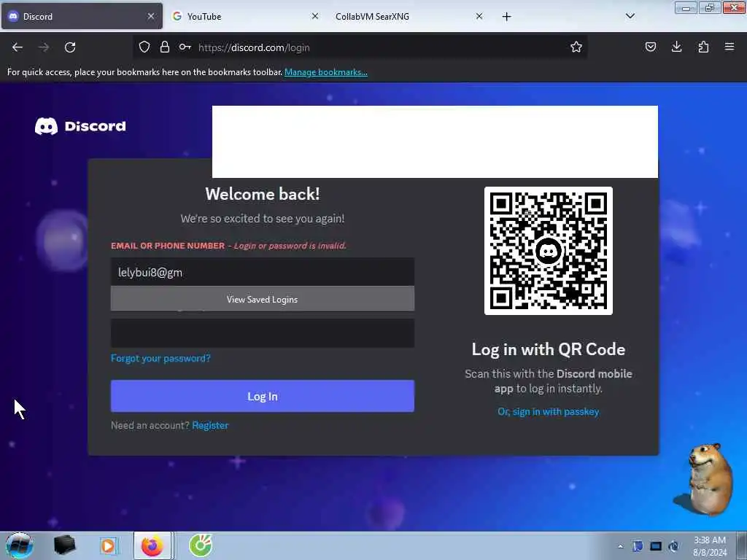Open the Firefox hamburger menu

click(x=729, y=47)
